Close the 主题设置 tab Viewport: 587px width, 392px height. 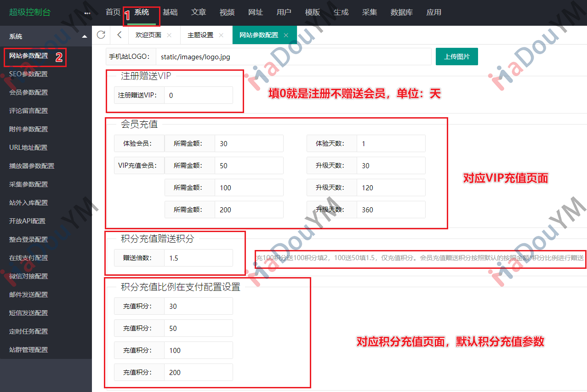(221, 35)
